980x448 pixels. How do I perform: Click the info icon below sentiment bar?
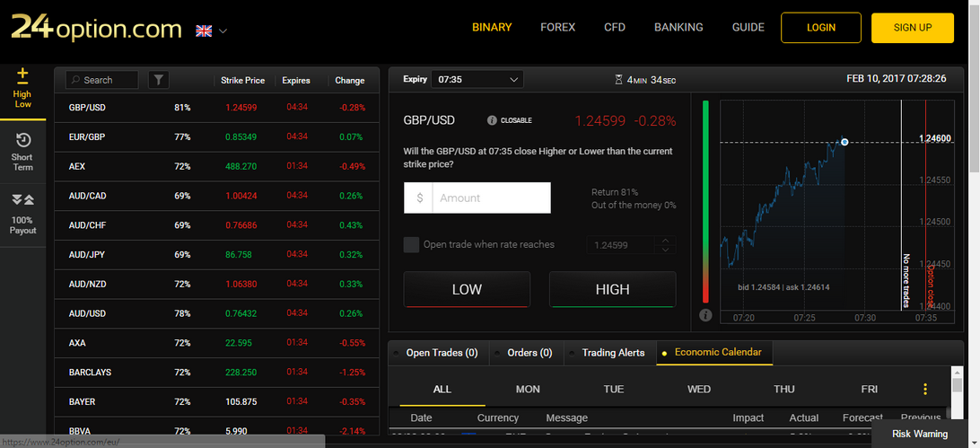click(705, 315)
